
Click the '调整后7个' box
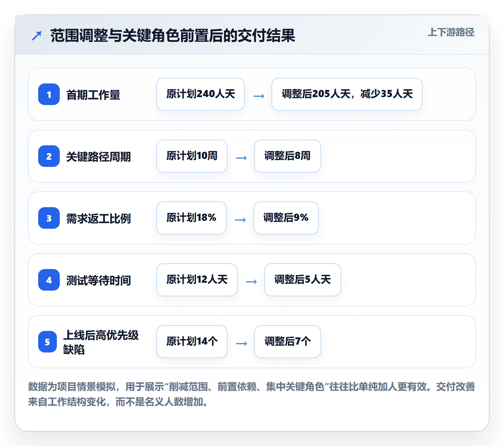pyautogui.click(x=288, y=342)
